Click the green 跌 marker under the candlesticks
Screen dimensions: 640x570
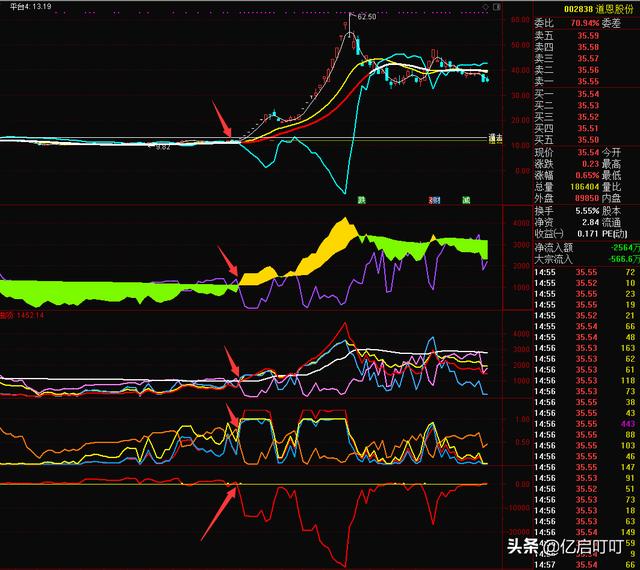pos(362,200)
